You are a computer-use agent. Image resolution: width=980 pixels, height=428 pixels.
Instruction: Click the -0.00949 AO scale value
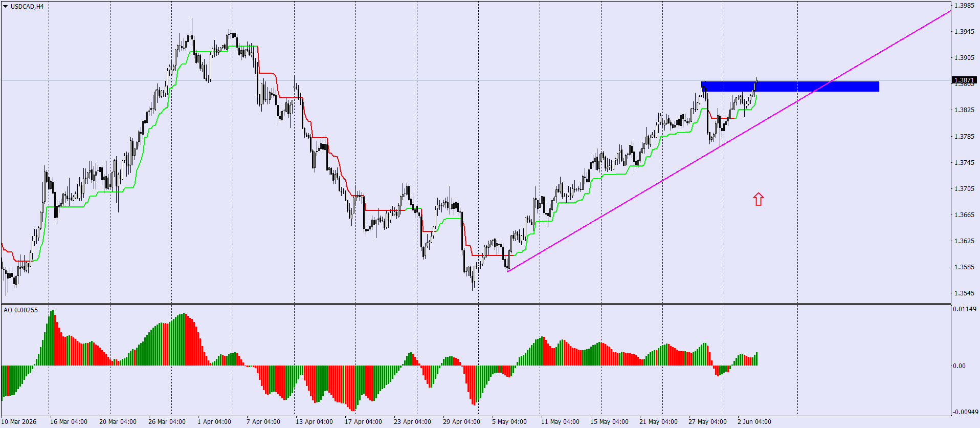click(x=965, y=412)
